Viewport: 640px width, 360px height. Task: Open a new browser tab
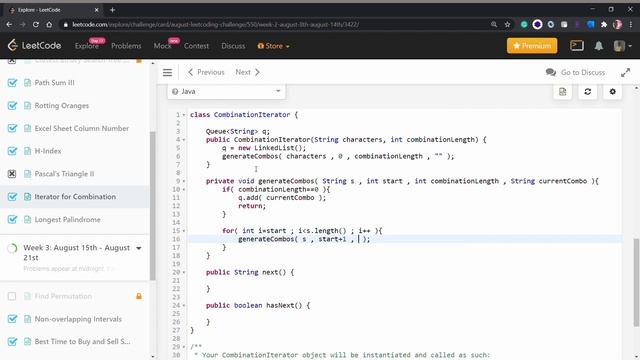click(x=112, y=10)
